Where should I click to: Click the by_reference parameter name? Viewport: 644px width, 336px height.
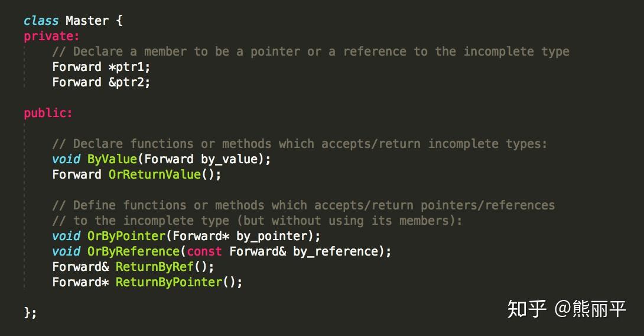tap(335, 251)
